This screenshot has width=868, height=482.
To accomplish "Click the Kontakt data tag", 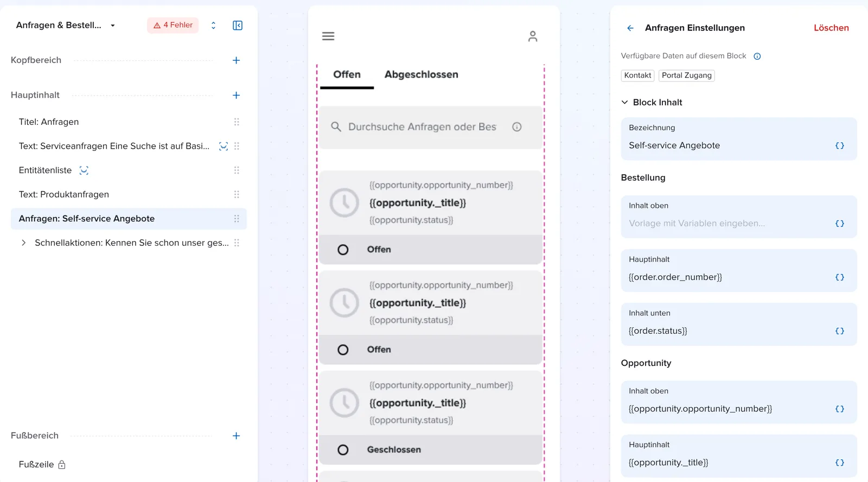I will coord(637,75).
